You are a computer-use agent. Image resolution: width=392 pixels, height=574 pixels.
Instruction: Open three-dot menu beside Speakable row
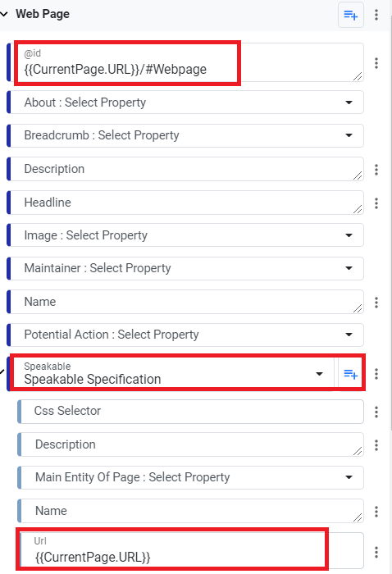pos(376,374)
